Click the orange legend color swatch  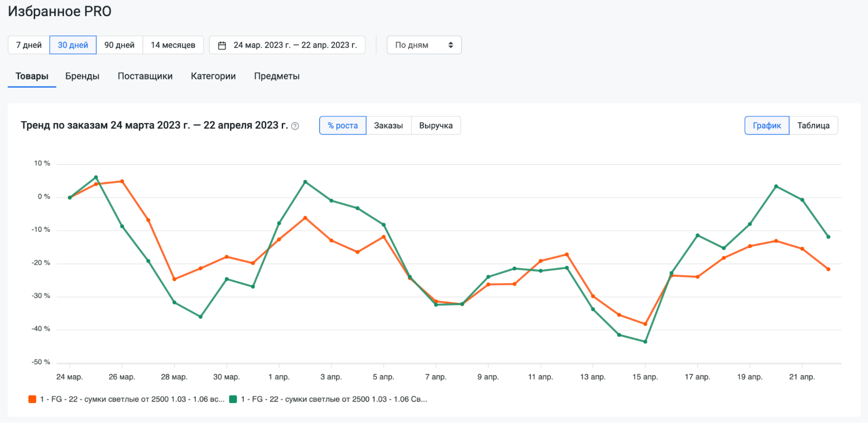32,399
